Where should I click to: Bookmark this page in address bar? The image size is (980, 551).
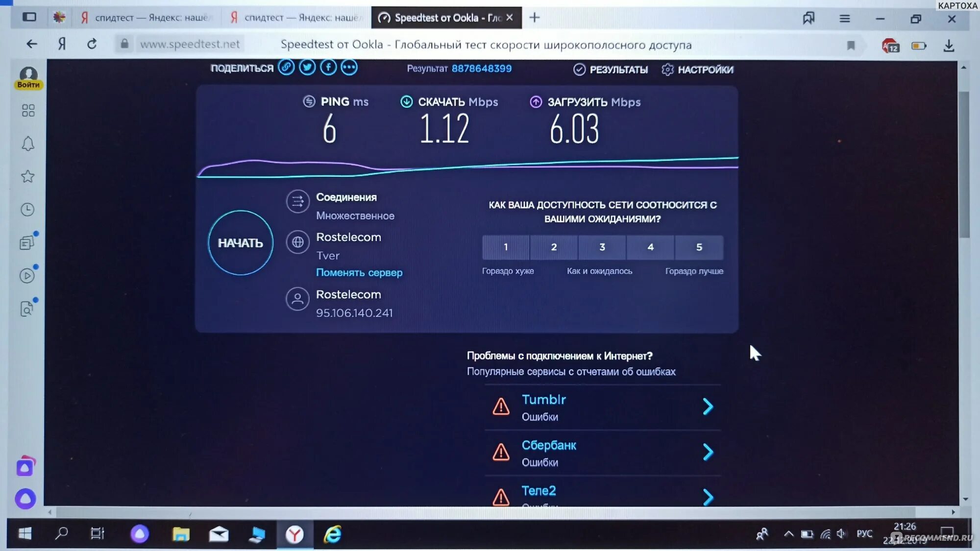[851, 46]
